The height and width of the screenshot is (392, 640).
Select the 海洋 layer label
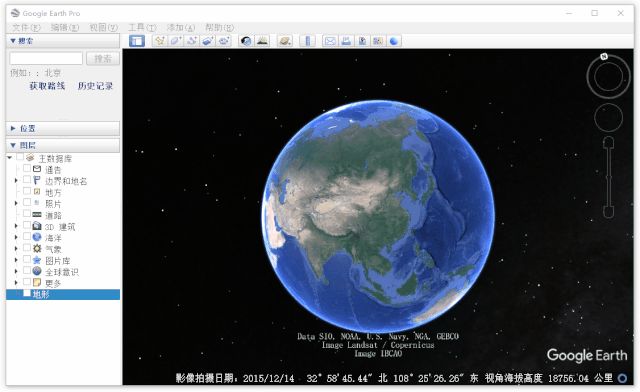click(53, 237)
